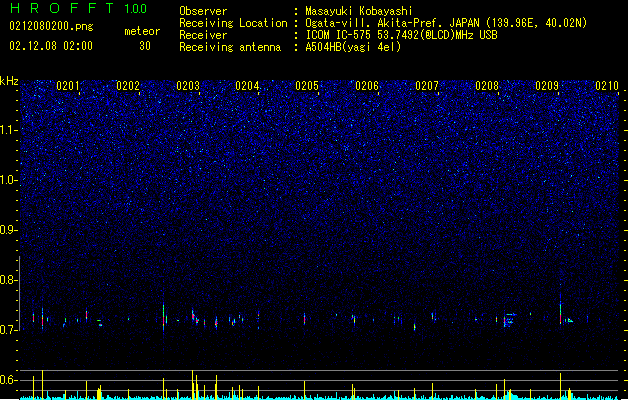Click ICOM IC-575 53.7492 MHz USB text
The image size is (629, 400).
click(x=402, y=35)
